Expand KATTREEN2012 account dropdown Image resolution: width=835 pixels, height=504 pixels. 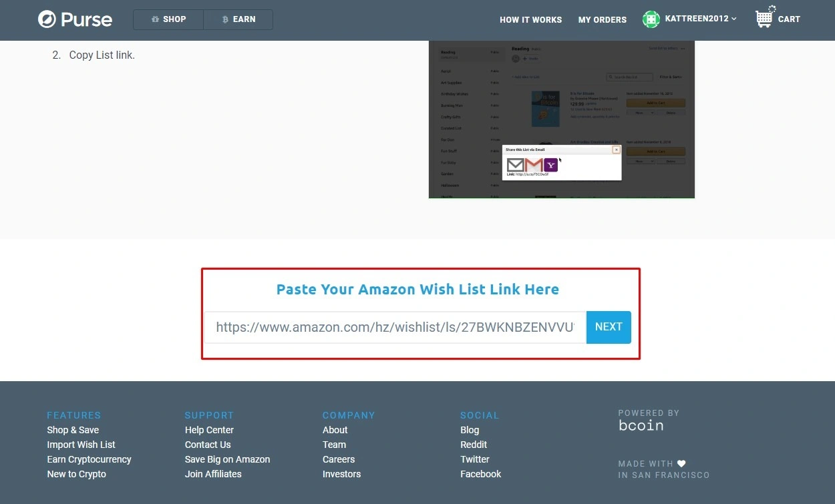pyautogui.click(x=701, y=19)
